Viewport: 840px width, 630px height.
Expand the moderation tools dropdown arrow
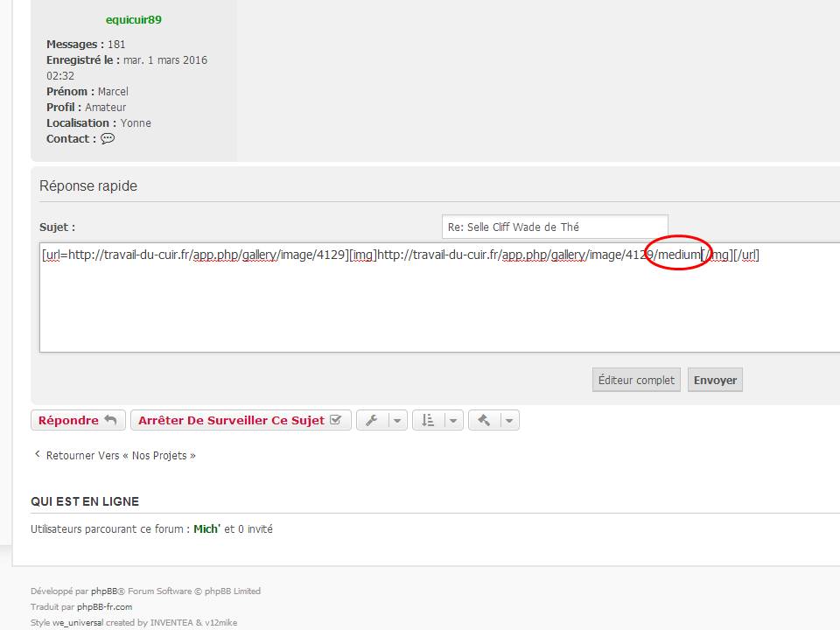pyautogui.click(x=509, y=421)
